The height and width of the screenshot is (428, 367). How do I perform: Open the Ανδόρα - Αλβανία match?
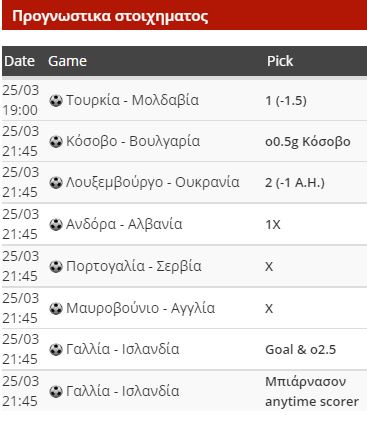[x=124, y=225]
